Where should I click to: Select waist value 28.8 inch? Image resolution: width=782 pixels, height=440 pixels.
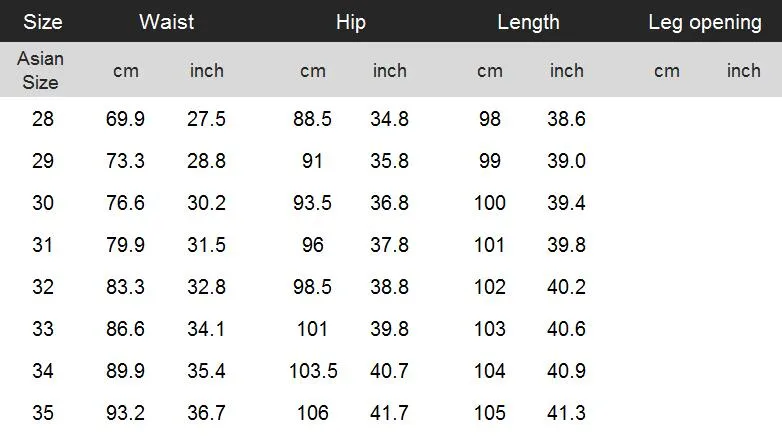pyautogui.click(x=206, y=161)
